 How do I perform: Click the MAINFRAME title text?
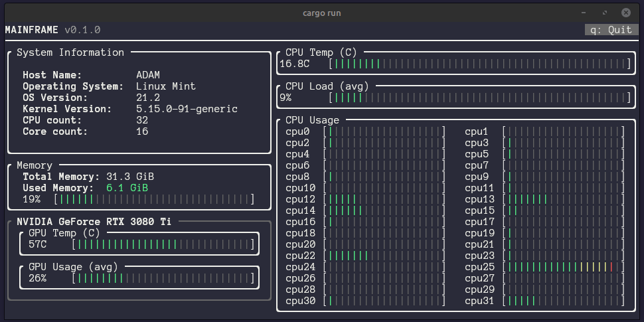pos(32,30)
